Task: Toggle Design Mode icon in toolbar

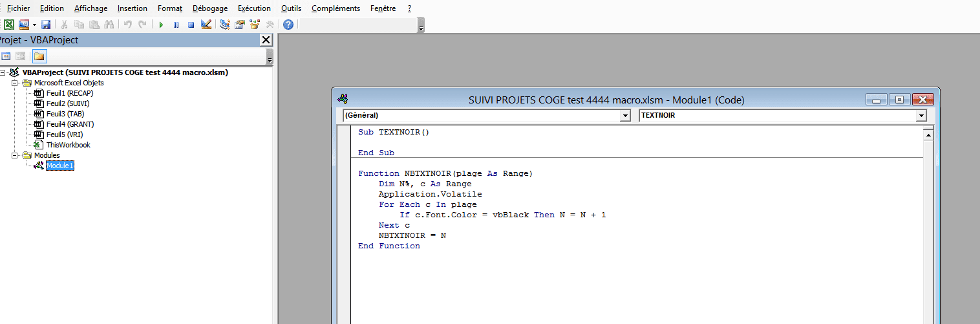Action: (206, 25)
